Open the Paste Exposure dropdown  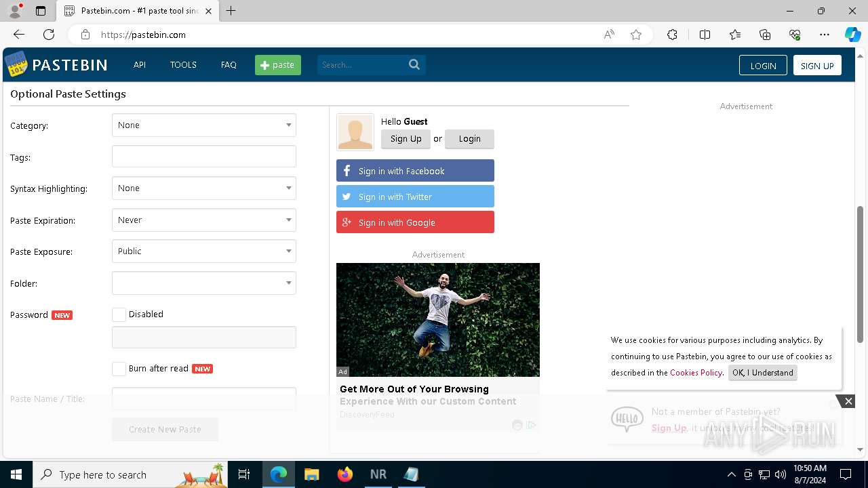click(204, 251)
